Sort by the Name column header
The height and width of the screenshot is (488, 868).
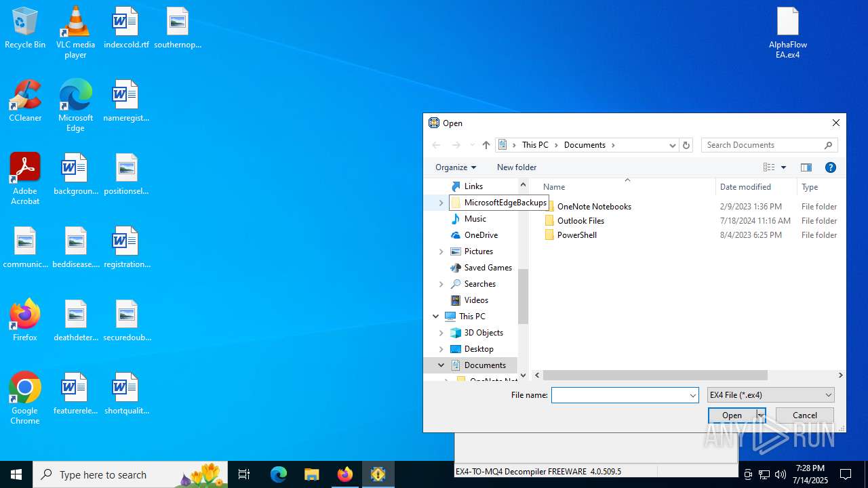click(x=554, y=187)
